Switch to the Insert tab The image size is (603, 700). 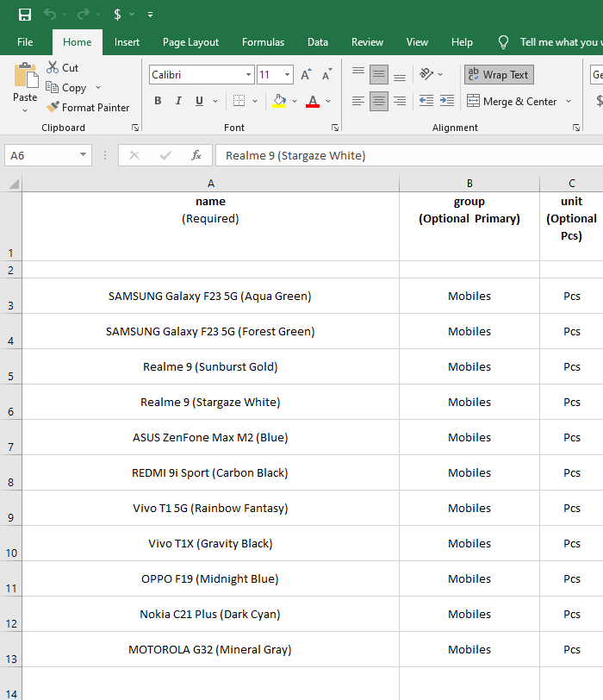[127, 42]
